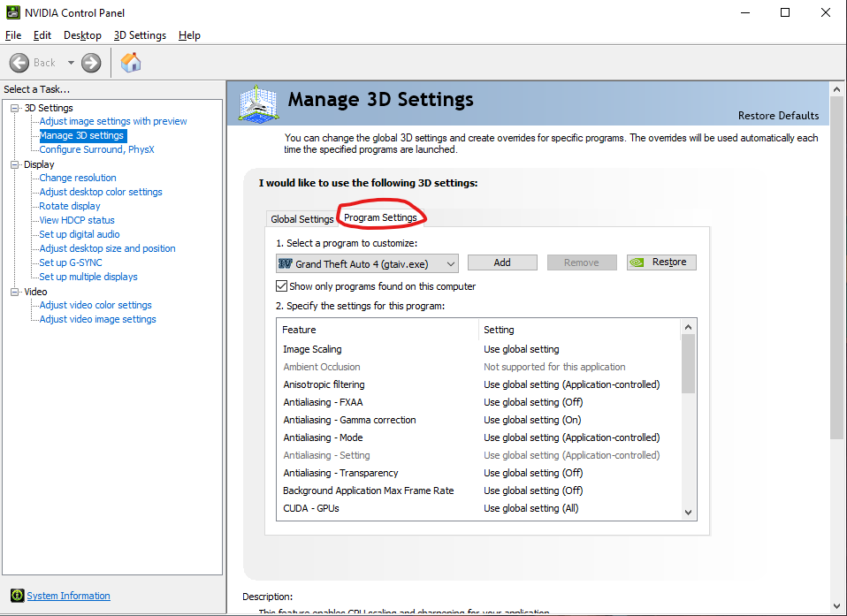Click the Forward arrow icon
The image size is (847, 616).
tap(91, 63)
